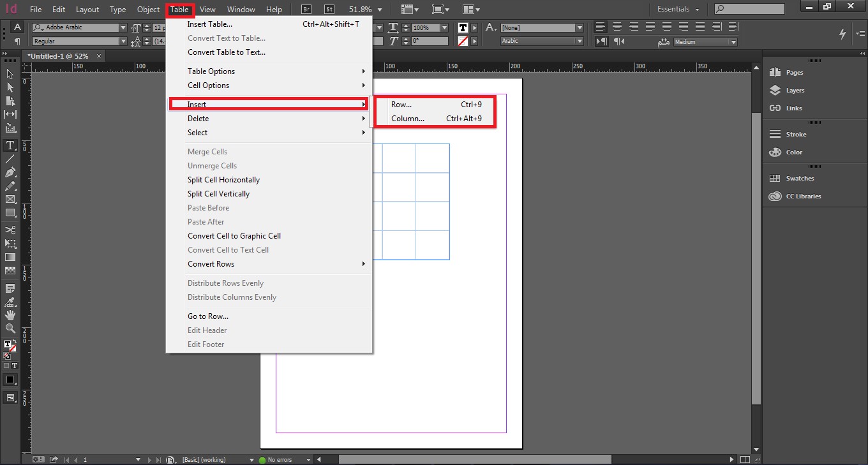
Task: Open the Medium kashida dropdown
Action: [x=733, y=42]
